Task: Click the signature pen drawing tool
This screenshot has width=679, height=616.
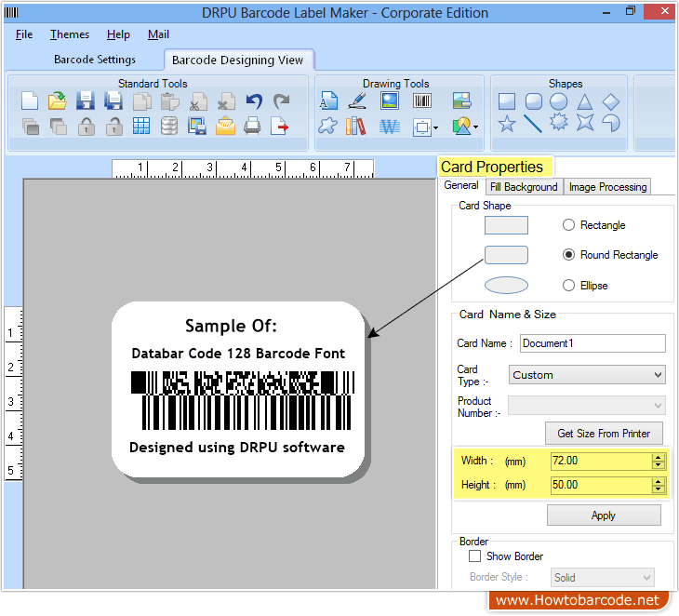Action: click(356, 101)
